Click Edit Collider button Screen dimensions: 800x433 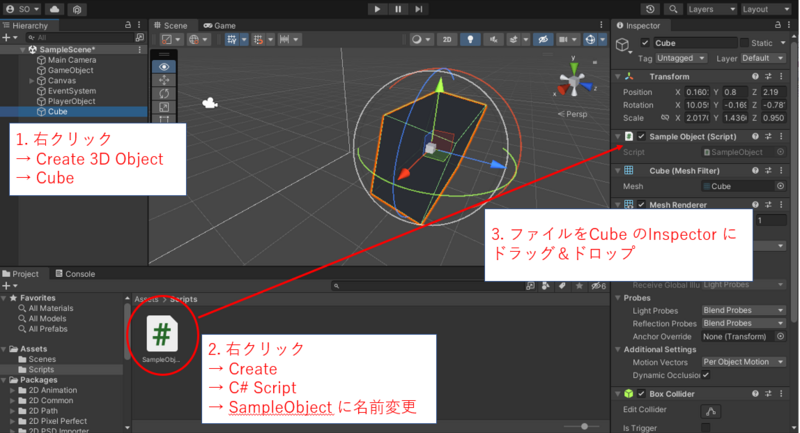coord(711,411)
